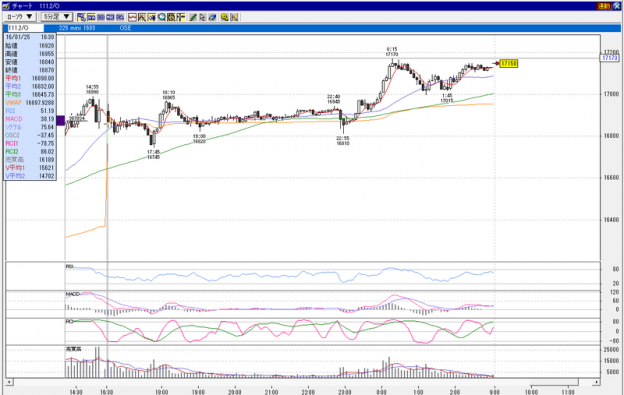Click the first chart layout toolbar icon
The width and height of the screenshot is (624, 395).
point(82,17)
